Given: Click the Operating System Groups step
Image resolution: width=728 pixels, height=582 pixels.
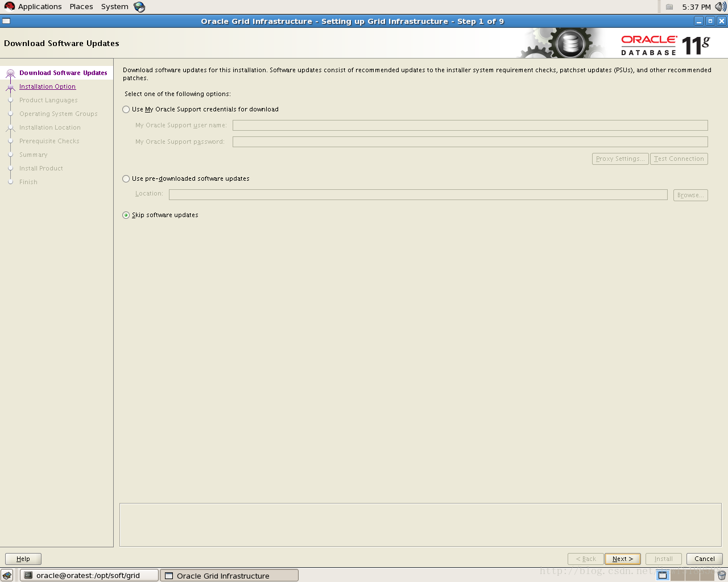Looking at the screenshot, I should [58, 114].
